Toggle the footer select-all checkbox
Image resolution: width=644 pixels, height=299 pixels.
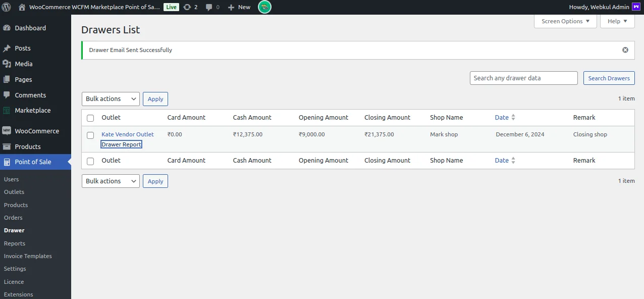(90, 161)
